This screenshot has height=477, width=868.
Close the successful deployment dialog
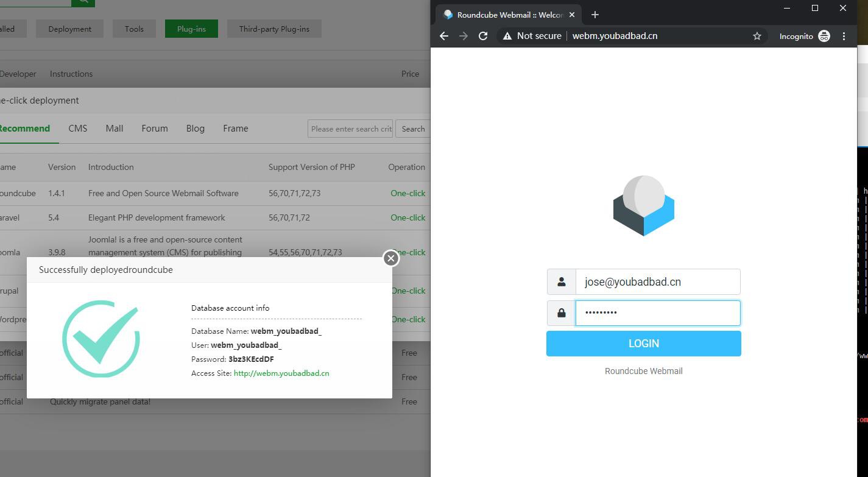pyautogui.click(x=391, y=258)
